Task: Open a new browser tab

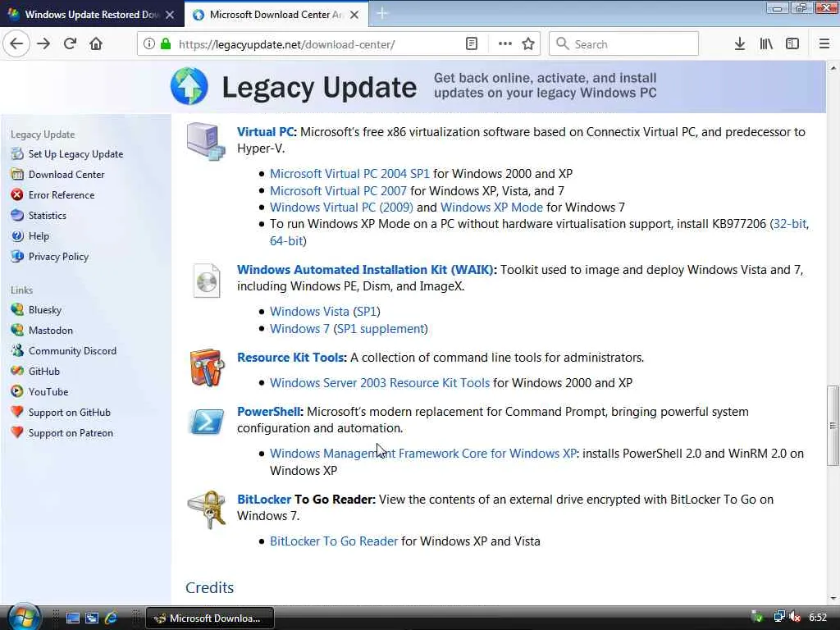Action: 382,13
